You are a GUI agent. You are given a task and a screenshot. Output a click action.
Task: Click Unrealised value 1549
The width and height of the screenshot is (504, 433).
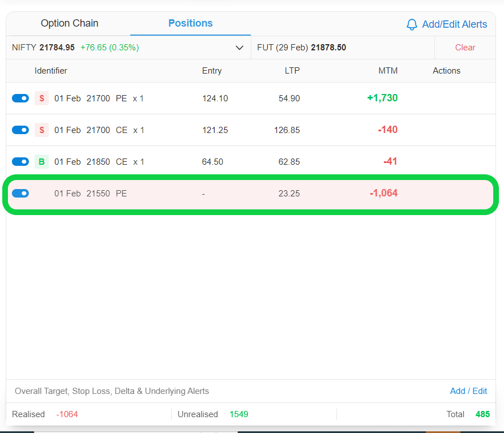[239, 414]
